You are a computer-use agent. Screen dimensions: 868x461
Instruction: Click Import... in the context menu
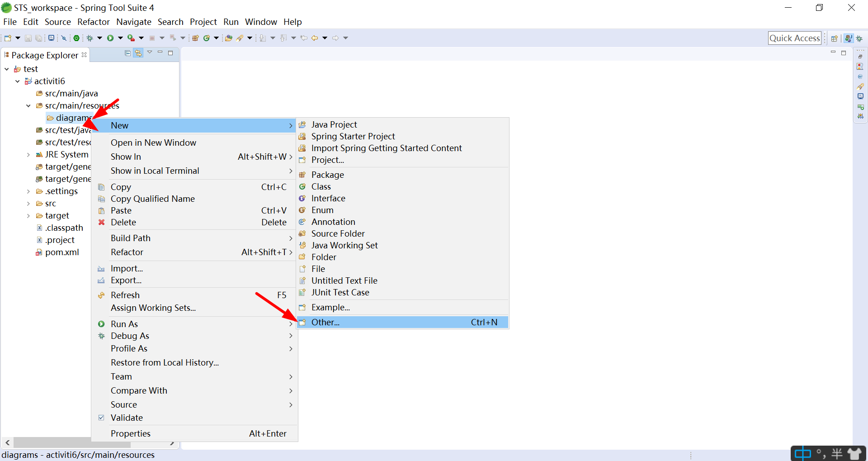[195, 268]
